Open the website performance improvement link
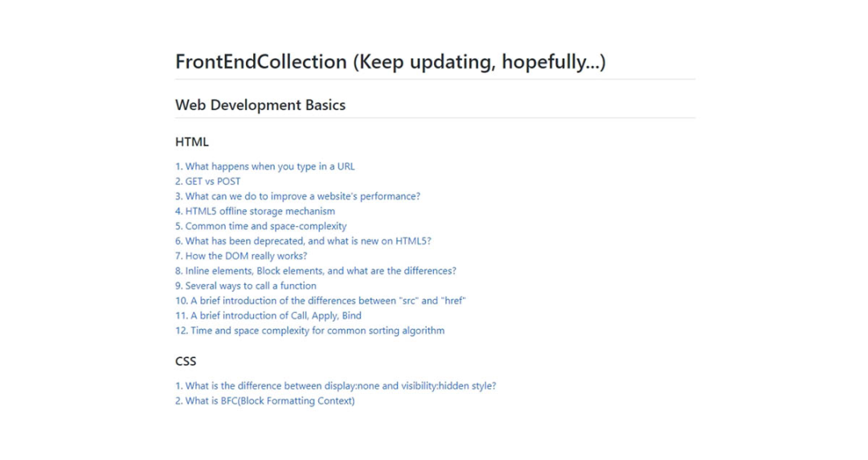 298,196
